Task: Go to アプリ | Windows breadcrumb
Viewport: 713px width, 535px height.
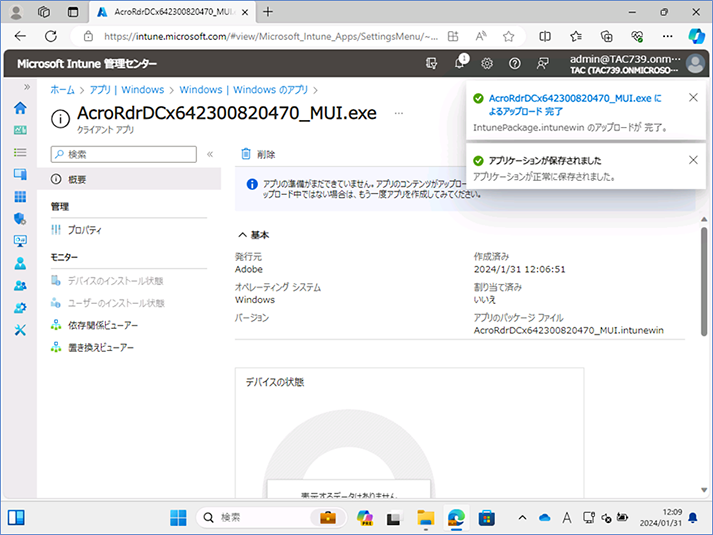Action: (126, 90)
